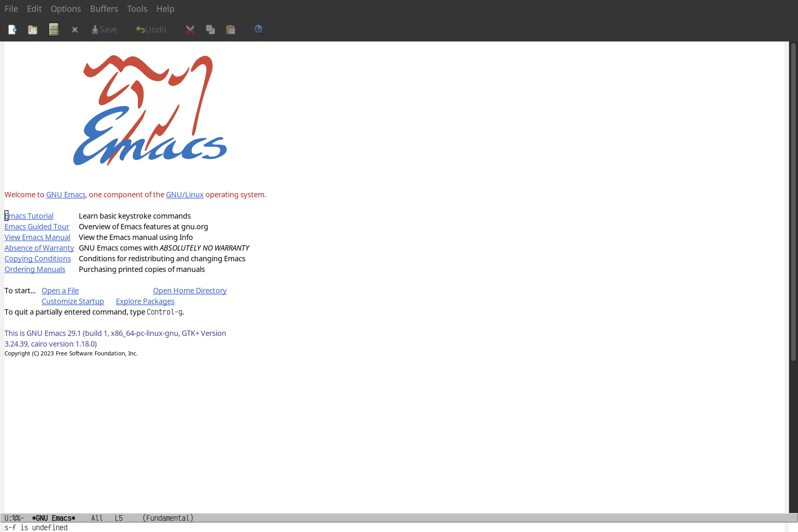Viewport: 798px width, 532px height.
Task: Click the Search/Query icon in toolbar
Action: pyautogui.click(x=258, y=29)
